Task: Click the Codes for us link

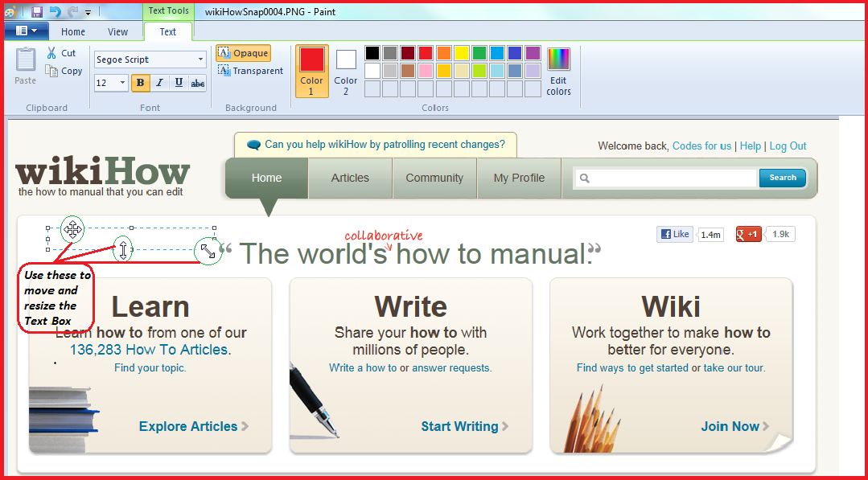Action: point(702,146)
